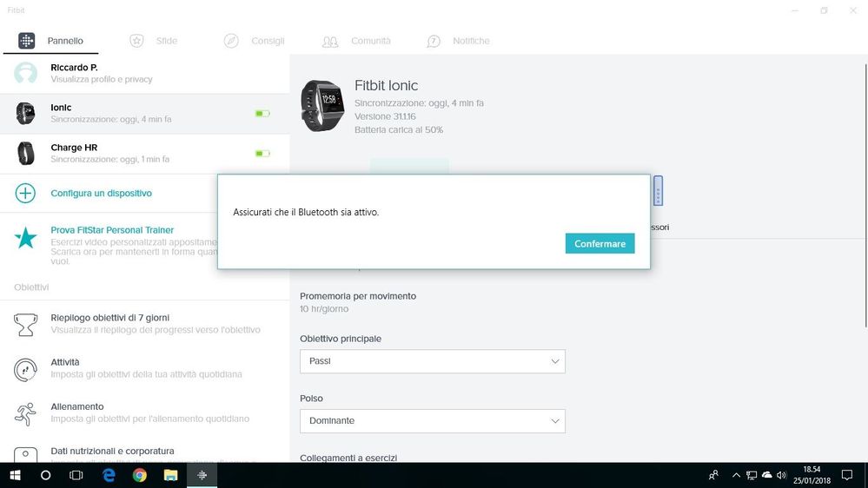Viewport: 868px width, 488px height.
Task: Open OneDrive cloud icon in tray
Action: [766, 475]
